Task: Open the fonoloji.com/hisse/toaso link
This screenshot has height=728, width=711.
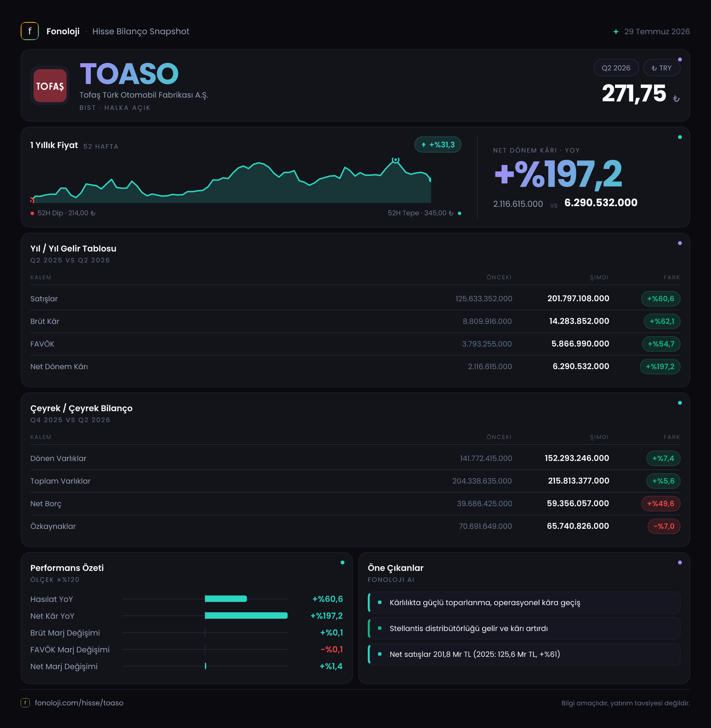Action: [79, 702]
